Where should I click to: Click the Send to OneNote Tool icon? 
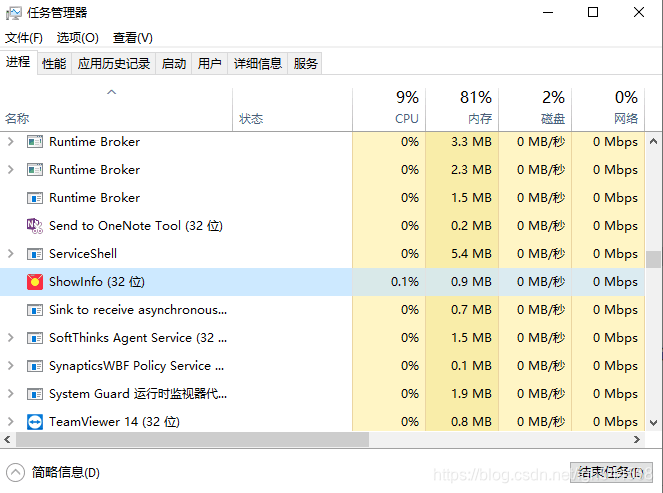click(35, 226)
